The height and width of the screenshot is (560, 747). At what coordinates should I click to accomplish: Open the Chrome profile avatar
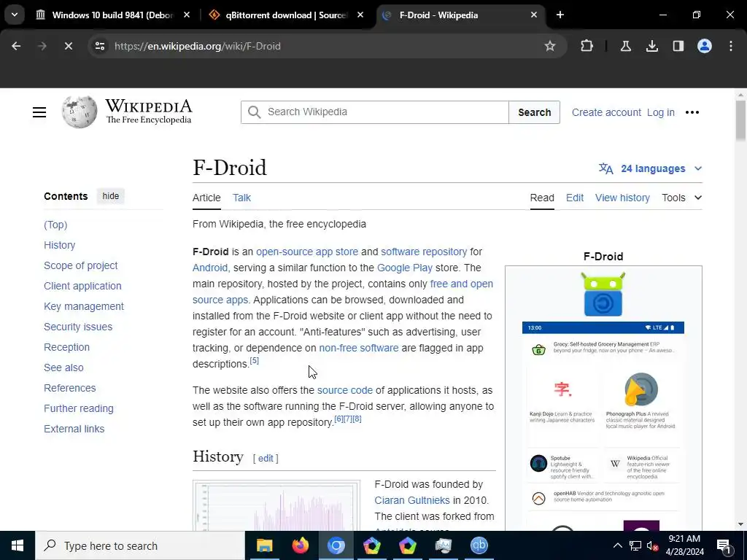[705, 46]
